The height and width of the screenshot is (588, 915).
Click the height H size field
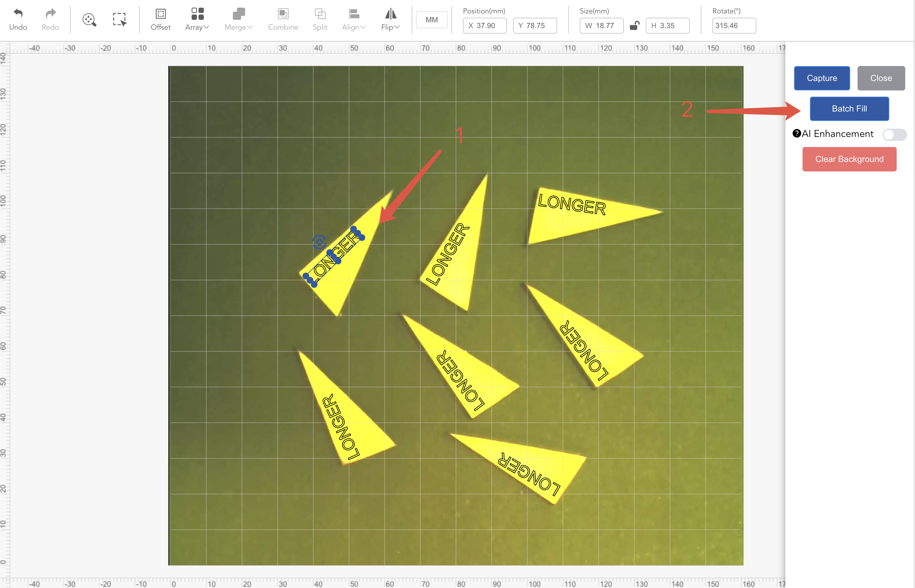click(667, 26)
